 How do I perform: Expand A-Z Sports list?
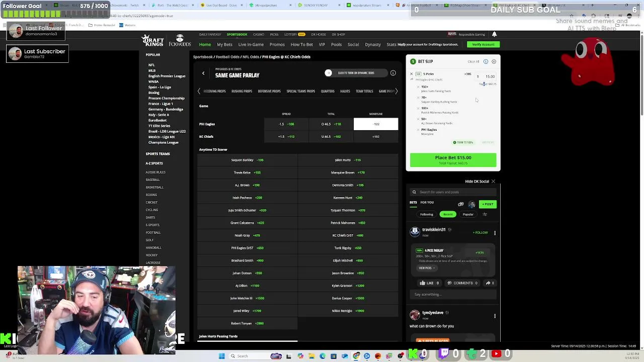tap(154, 163)
